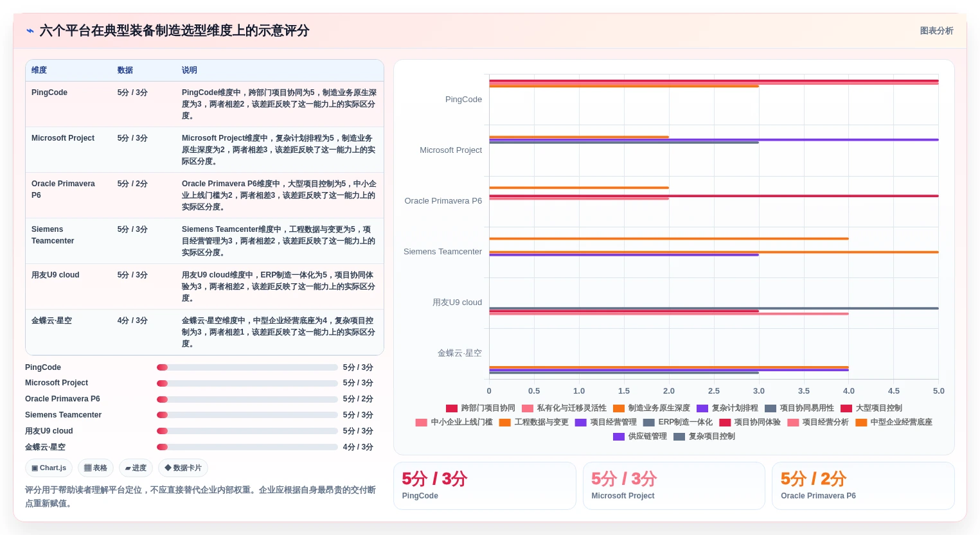Open the PingCode 5分 / 3分 data card
Viewport: 980px width, 535px height.
coord(485,486)
